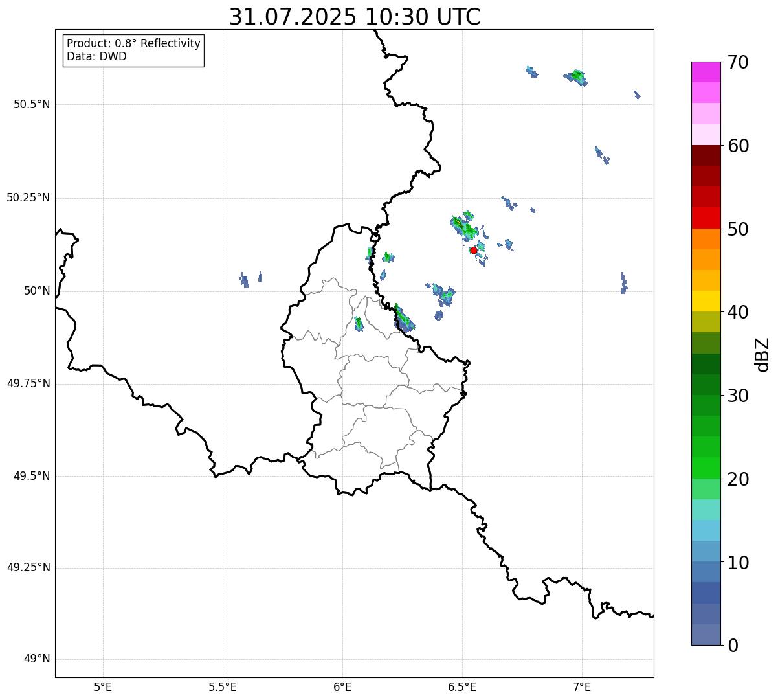Click the '7°E' longitude label
This screenshot has width=778, height=700.
coord(582,686)
